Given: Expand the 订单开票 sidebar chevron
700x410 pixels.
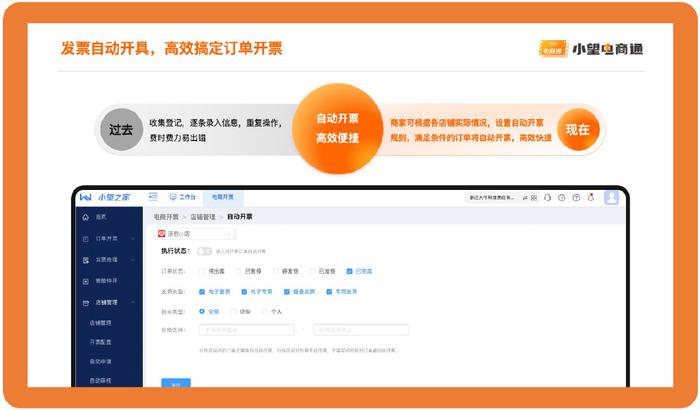Looking at the screenshot, I should click(x=133, y=239).
